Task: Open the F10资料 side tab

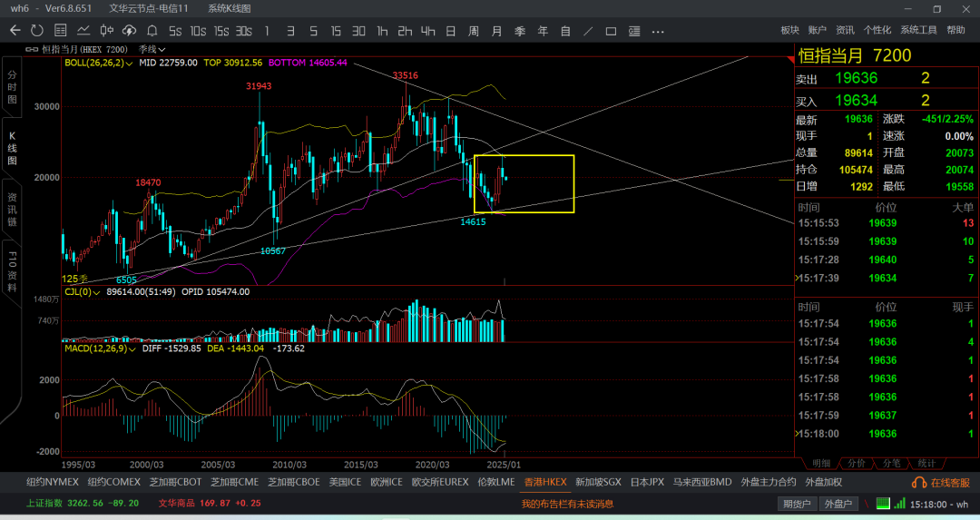Action: [12, 270]
